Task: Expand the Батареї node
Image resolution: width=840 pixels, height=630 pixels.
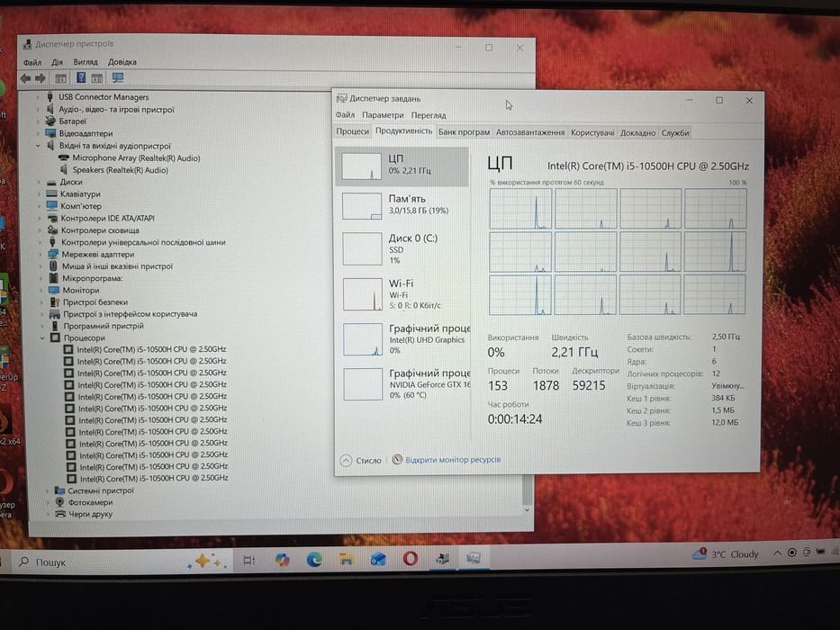Action: (x=38, y=121)
